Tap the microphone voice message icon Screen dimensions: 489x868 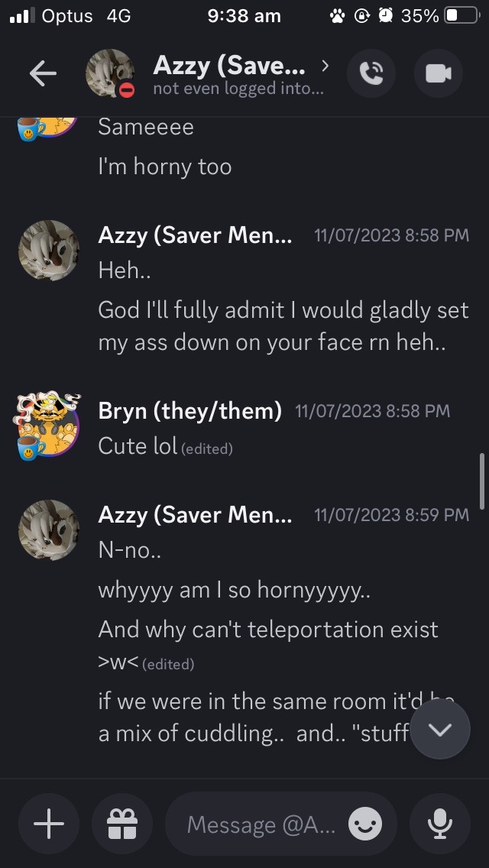439,824
